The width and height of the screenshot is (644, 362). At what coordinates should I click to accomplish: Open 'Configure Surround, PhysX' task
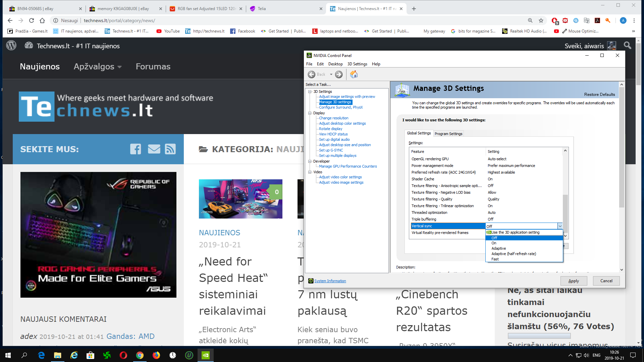tap(341, 107)
